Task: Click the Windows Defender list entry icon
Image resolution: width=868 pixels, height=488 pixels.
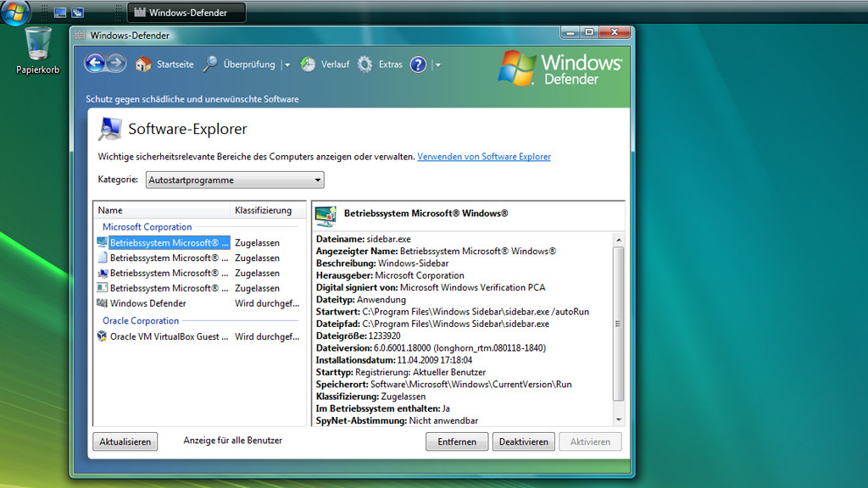Action: click(102, 303)
